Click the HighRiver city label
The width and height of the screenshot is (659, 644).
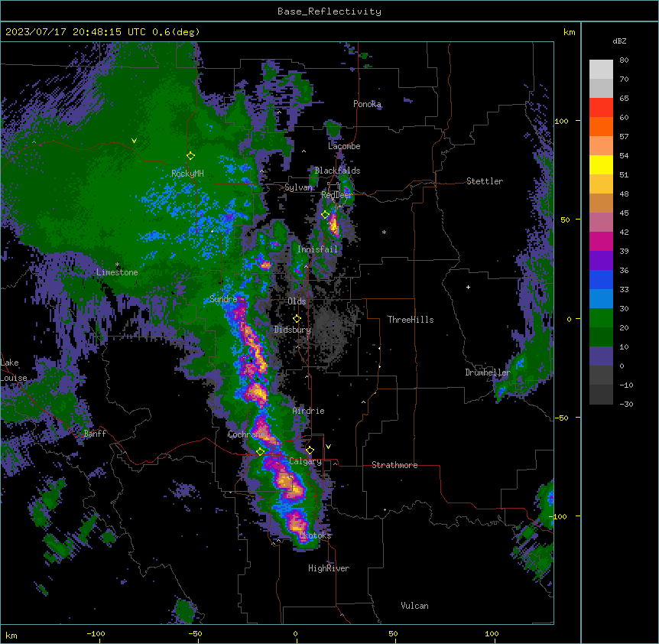329,568
